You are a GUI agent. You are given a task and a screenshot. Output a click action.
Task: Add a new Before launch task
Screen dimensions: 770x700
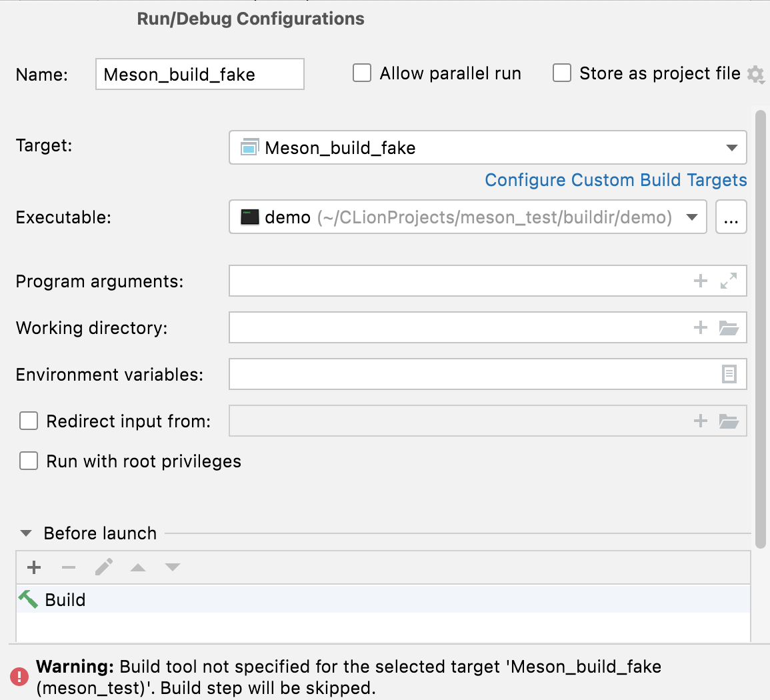click(x=33, y=567)
